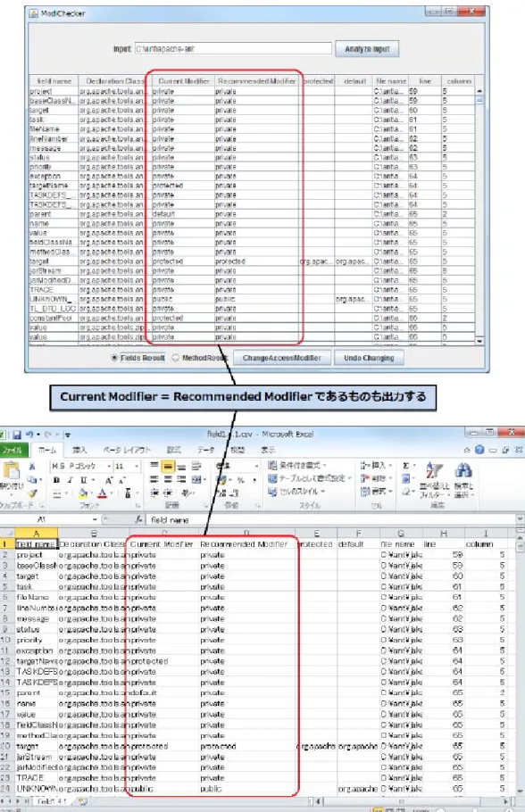Click the Undo Changing button
Viewport: 525px width, 812px height.
pyautogui.click(x=369, y=358)
